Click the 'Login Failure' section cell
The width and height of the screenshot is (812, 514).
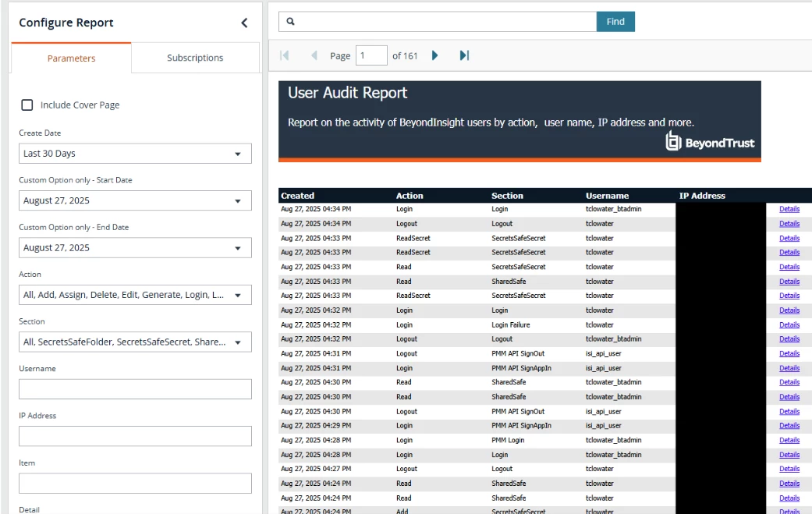[x=511, y=325]
